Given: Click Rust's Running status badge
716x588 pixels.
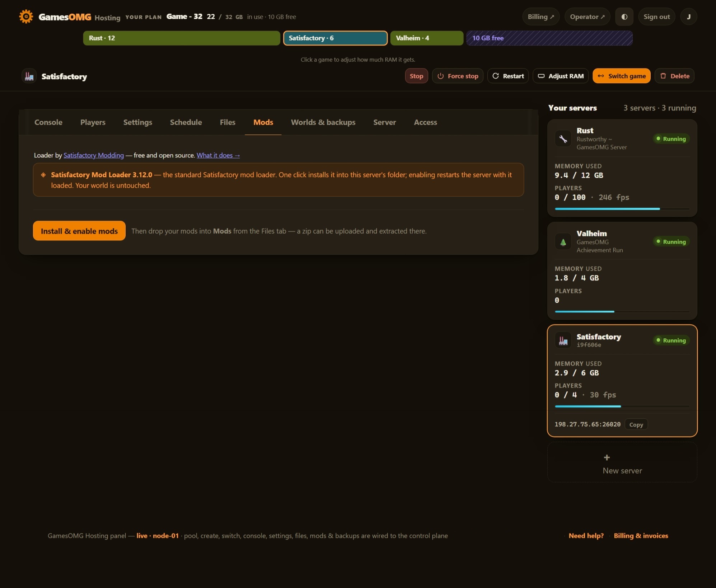Looking at the screenshot, I should click(671, 139).
